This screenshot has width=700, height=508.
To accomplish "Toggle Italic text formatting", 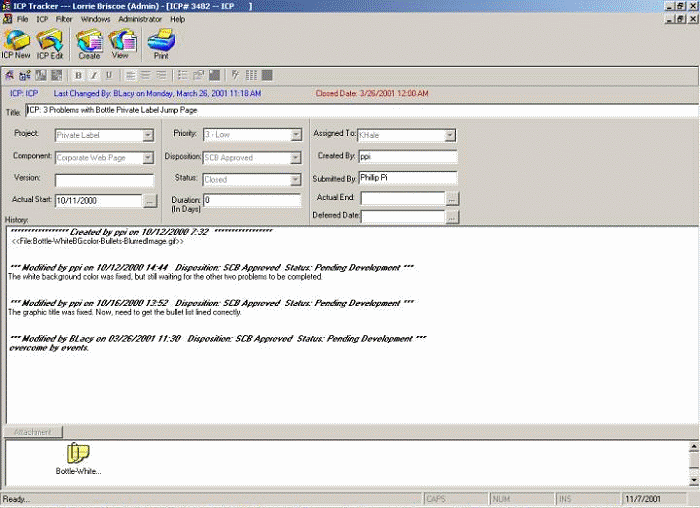I will click(93, 75).
